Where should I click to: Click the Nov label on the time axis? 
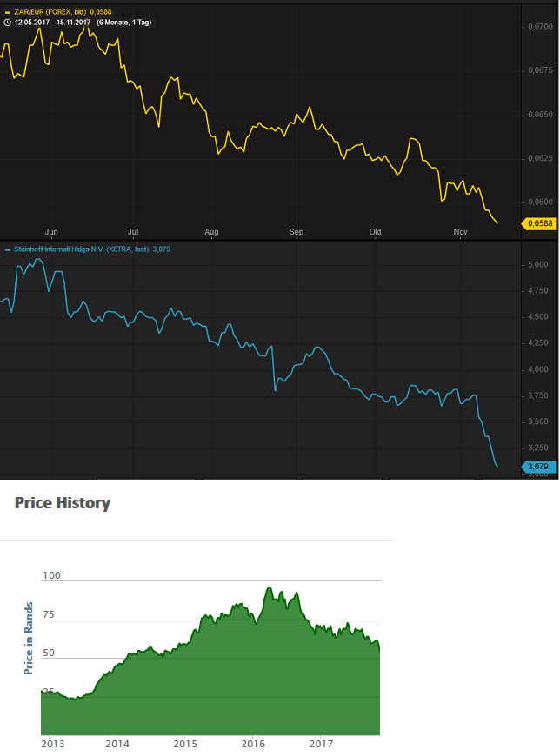pyautogui.click(x=461, y=232)
